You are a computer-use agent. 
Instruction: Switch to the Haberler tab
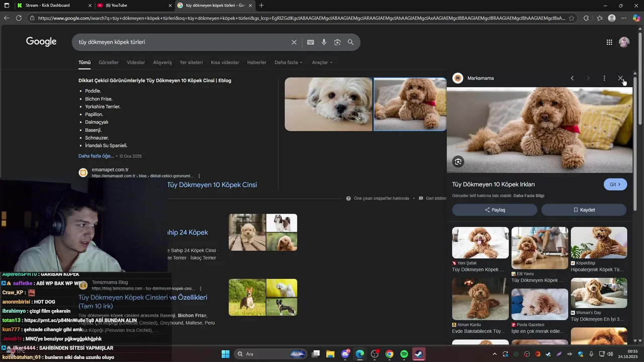[257, 62]
